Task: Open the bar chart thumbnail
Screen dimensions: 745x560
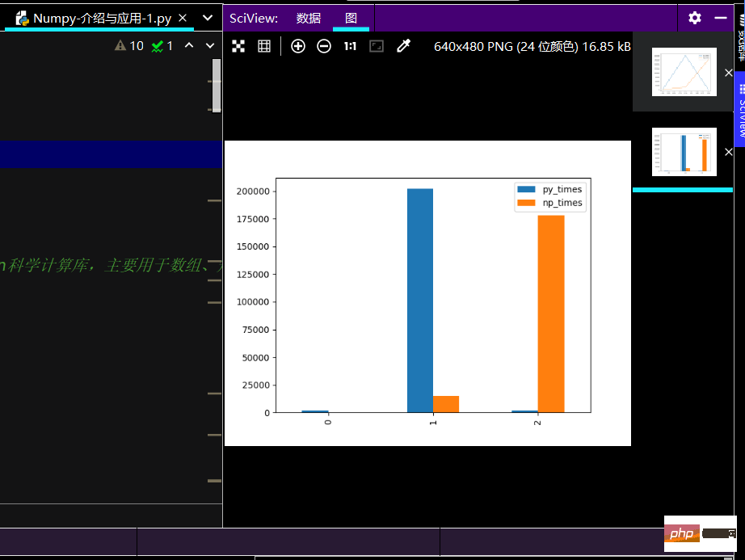Action: [x=684, y=152]
